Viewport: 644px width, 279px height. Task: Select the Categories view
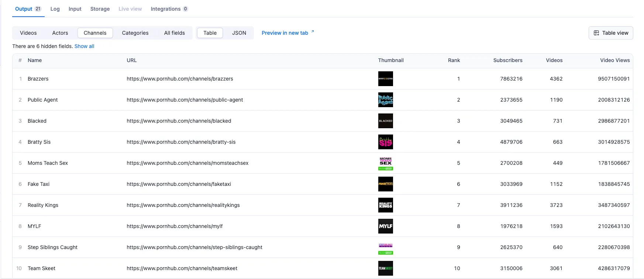click(135, 33)
